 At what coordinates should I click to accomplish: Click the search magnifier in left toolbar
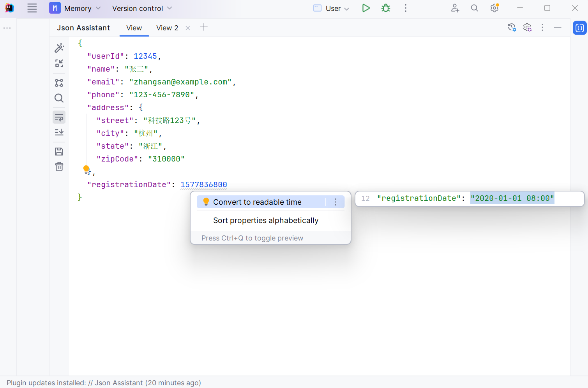point(59,98)
